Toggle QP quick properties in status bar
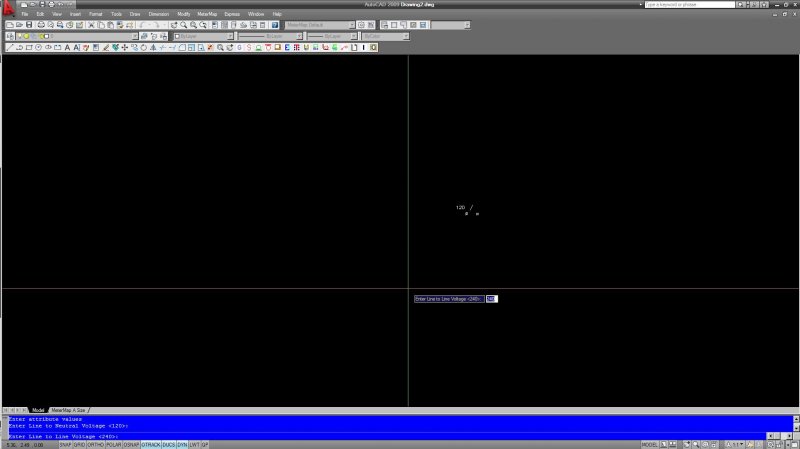This screenshot has width=800, height=449. (x=205, y=445)
